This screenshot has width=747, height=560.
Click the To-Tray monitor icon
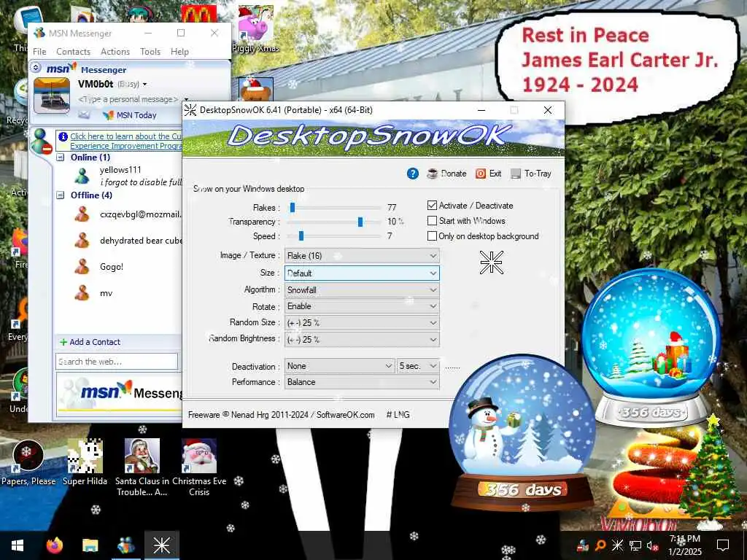tap(516, 174)
